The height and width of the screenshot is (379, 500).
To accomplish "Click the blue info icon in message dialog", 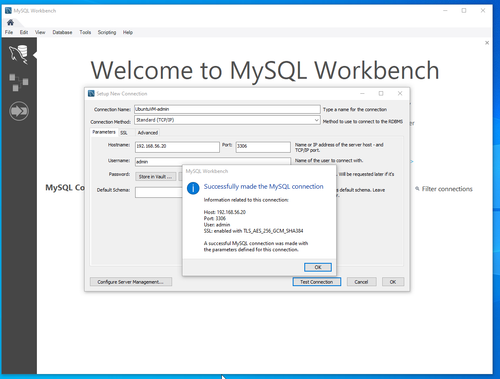I will tap(193, 188).
